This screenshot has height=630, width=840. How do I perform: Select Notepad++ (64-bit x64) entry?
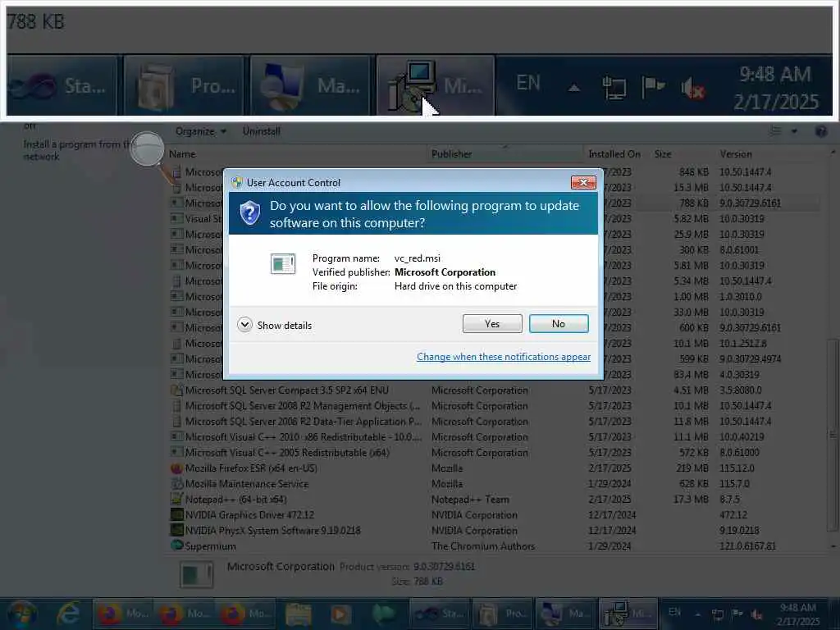[x=493, y=500]
